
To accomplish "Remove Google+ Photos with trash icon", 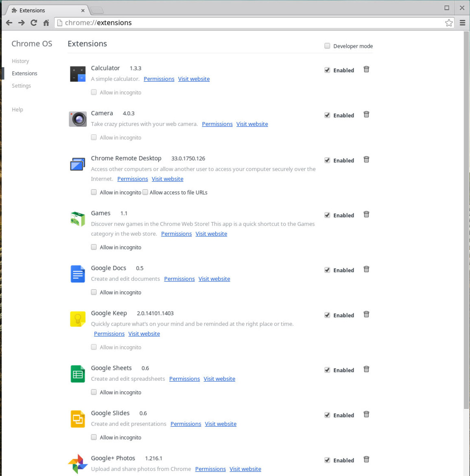I will click(367, 460).
